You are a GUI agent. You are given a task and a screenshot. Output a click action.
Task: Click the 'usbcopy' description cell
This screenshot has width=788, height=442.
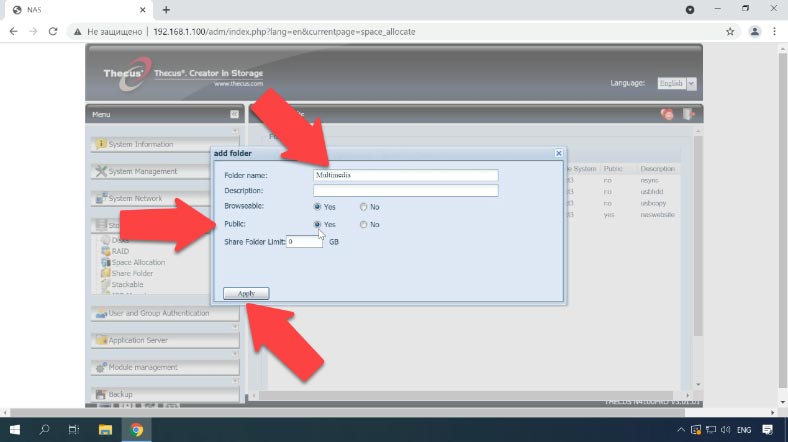[x=653, y=203]
